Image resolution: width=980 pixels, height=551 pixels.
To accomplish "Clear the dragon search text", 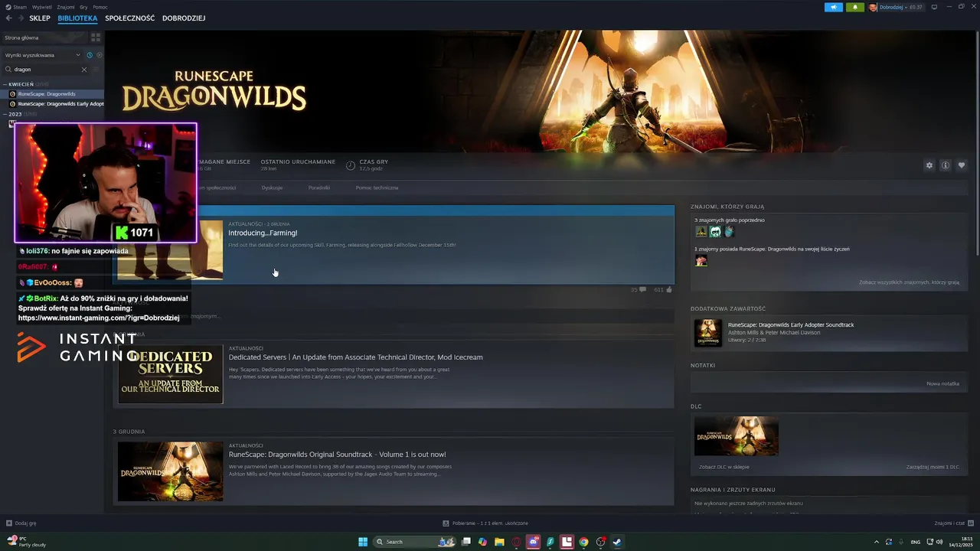I will click(84, 70).
